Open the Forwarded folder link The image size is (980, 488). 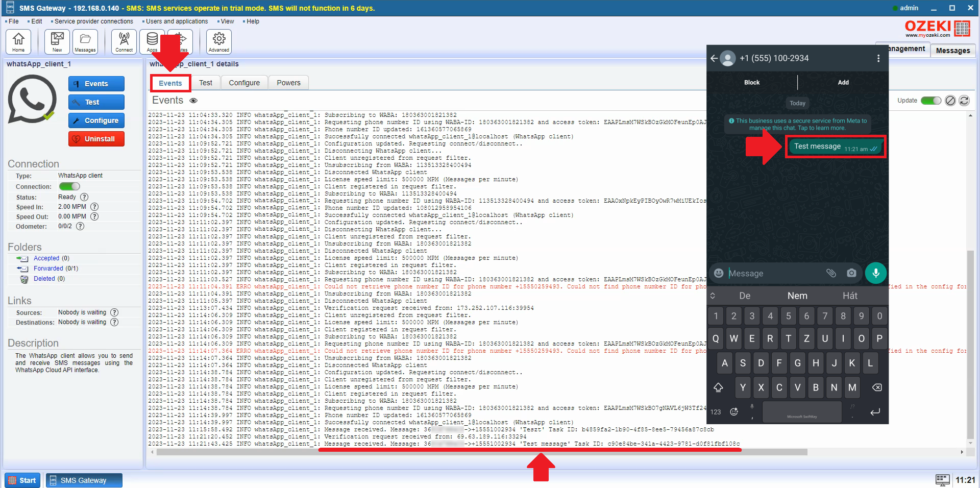(x=48, y=269)
